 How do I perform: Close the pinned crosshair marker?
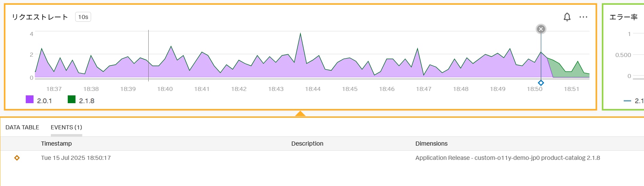pyautogui.click(x=541, y=29)
